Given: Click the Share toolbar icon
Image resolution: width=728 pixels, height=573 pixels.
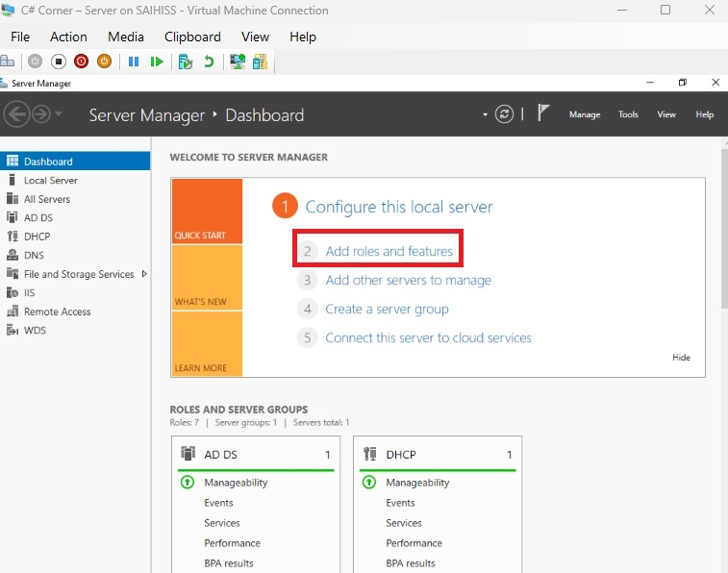Looking at the screenshot, I should pos(260,62).
